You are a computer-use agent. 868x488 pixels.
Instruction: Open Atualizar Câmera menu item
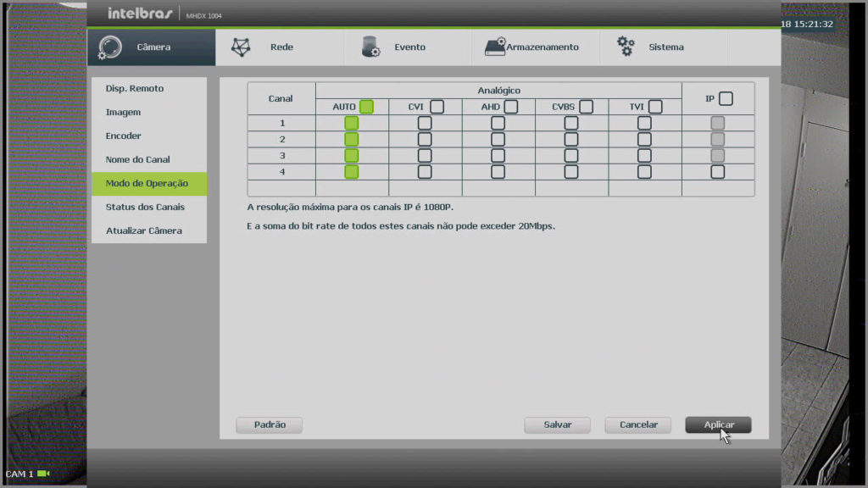[149, 231]
